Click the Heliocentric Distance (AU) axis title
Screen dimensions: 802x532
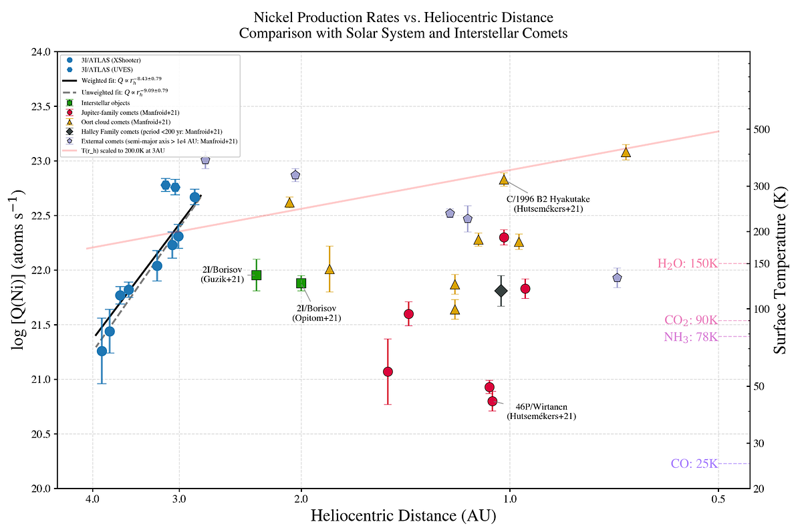pyautogui.click(x=403, y=516)
